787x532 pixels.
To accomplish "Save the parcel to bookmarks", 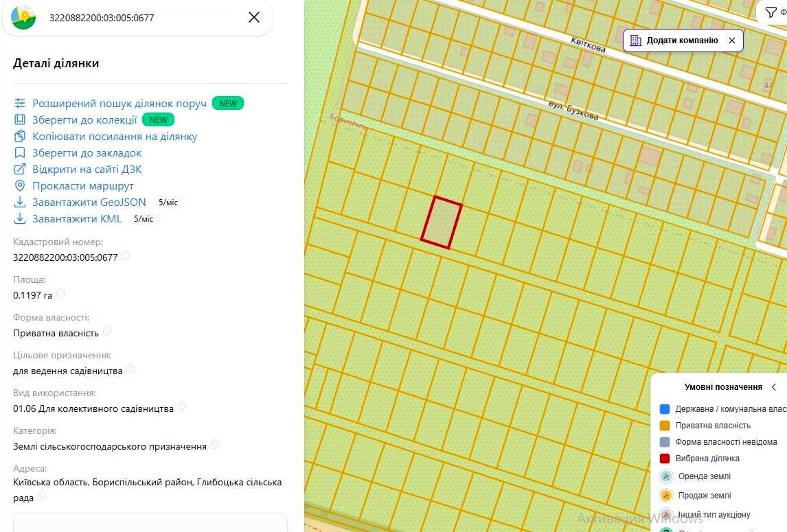I will (x=87, y=153).
